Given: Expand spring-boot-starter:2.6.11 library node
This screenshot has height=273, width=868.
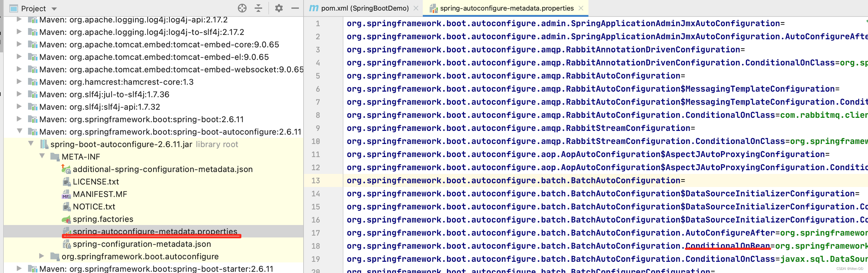Looking at the screenshot, I should (x=19, y=269).
